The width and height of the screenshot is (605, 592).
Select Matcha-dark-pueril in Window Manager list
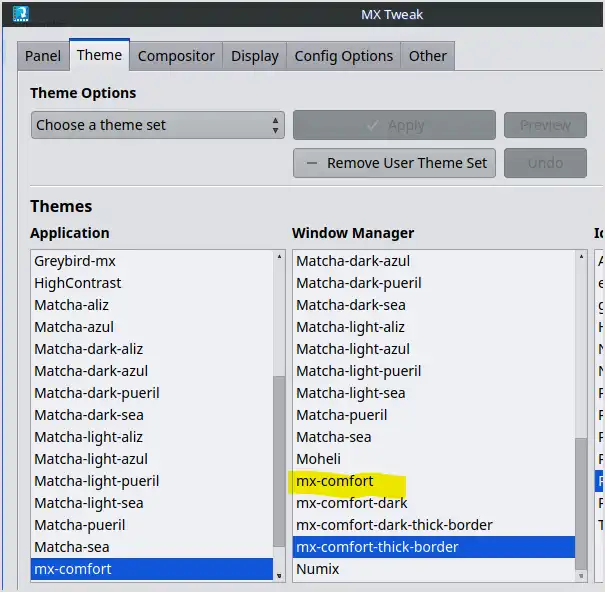pyautogui.click(x=434, y=283)
